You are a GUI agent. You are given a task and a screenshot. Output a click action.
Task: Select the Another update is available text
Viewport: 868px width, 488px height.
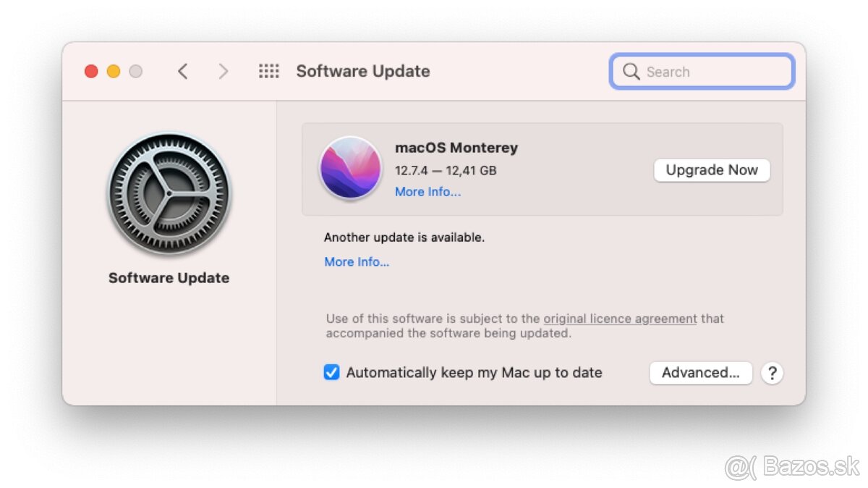404,237
